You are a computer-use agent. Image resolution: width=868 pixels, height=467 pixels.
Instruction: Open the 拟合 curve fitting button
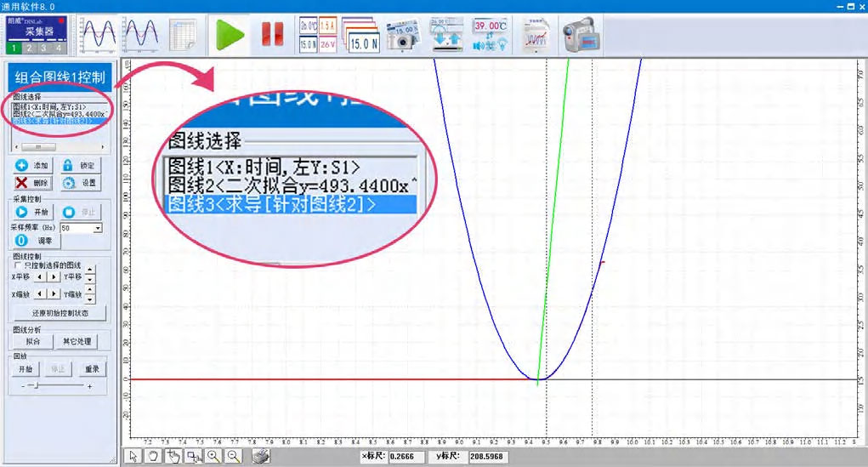click(32, 341)
